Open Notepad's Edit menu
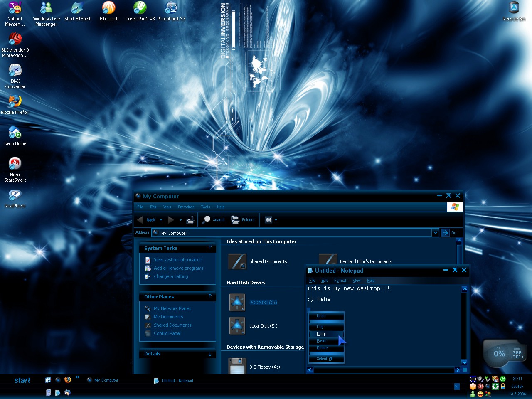The height and width of the screenshot is (399, 532). point(325,281)
